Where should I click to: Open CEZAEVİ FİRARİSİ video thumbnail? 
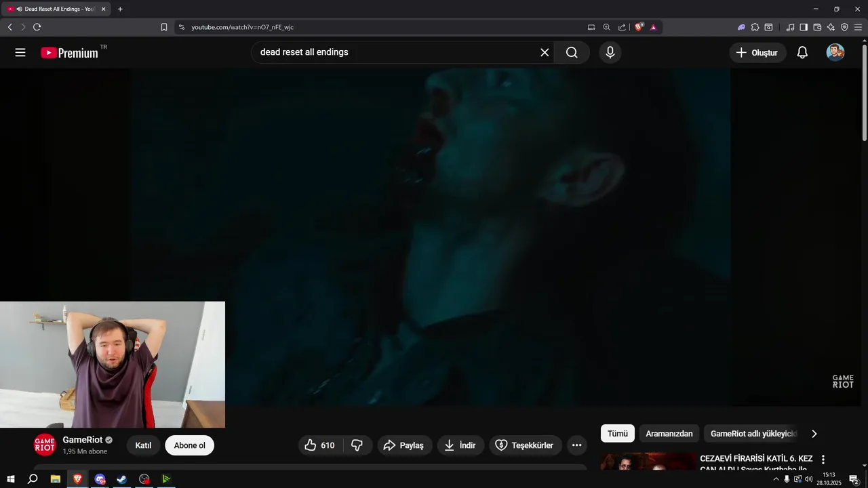648,461
